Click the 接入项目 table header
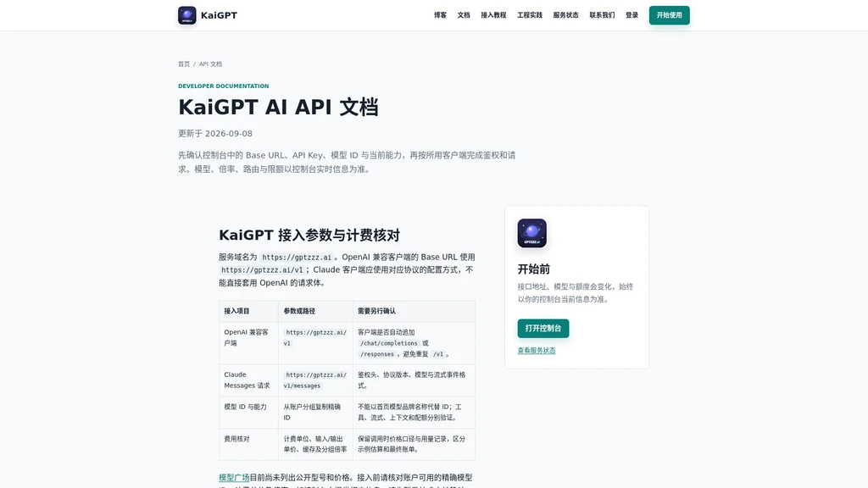Image resolution: width=868 pixels, height=488 pixels. [248, 311]
